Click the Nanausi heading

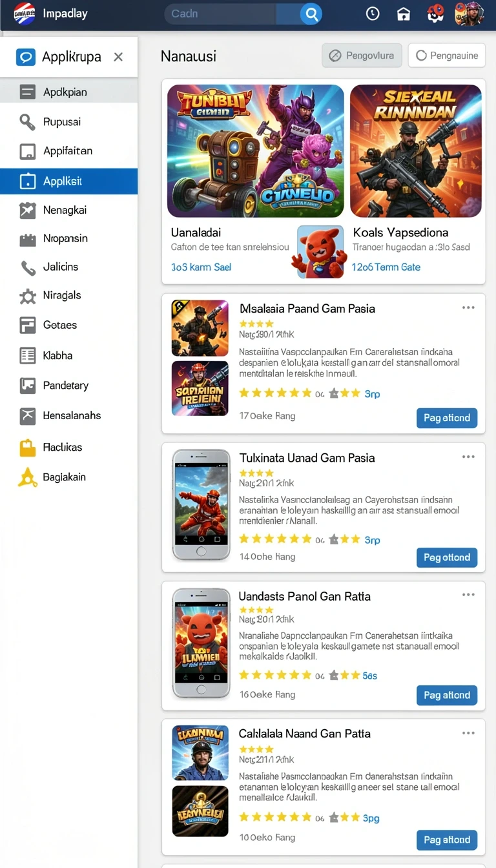[189, 56]
